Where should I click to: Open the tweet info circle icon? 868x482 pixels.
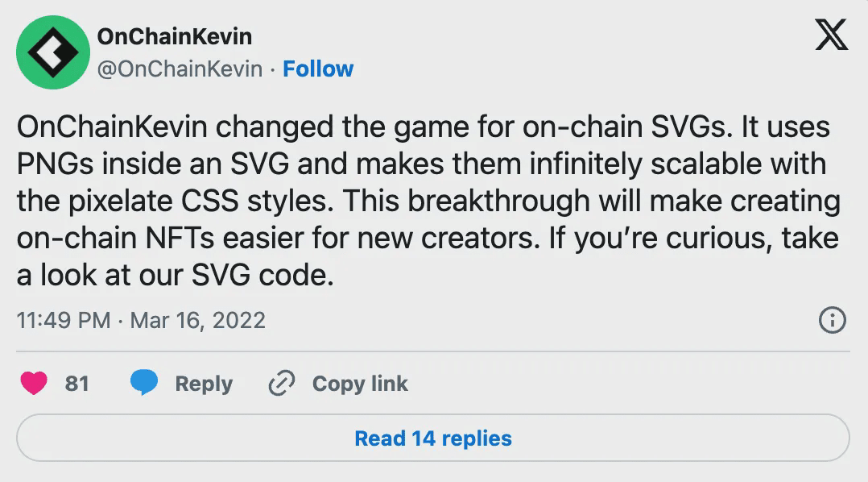pyautogui.click(x=832, y=320)
